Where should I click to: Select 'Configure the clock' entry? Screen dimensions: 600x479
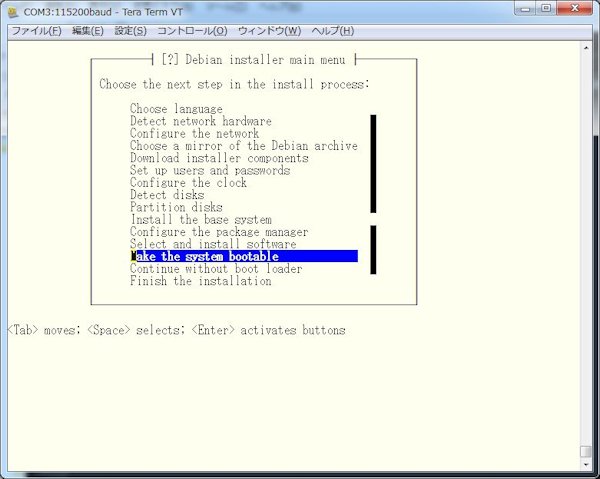pyautogui.click(x=188, y=182)
